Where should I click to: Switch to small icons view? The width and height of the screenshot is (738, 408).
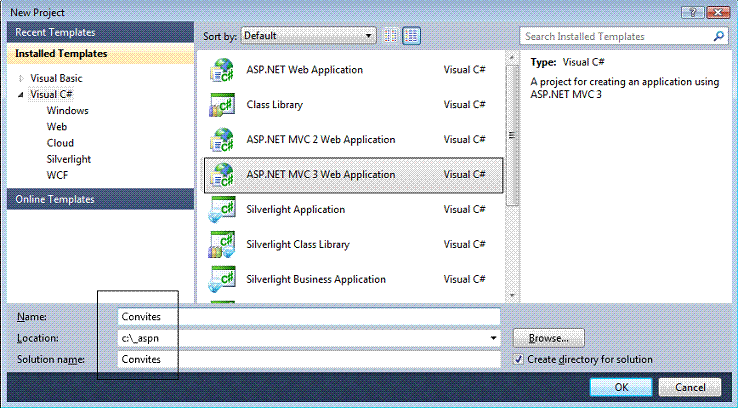391,36
